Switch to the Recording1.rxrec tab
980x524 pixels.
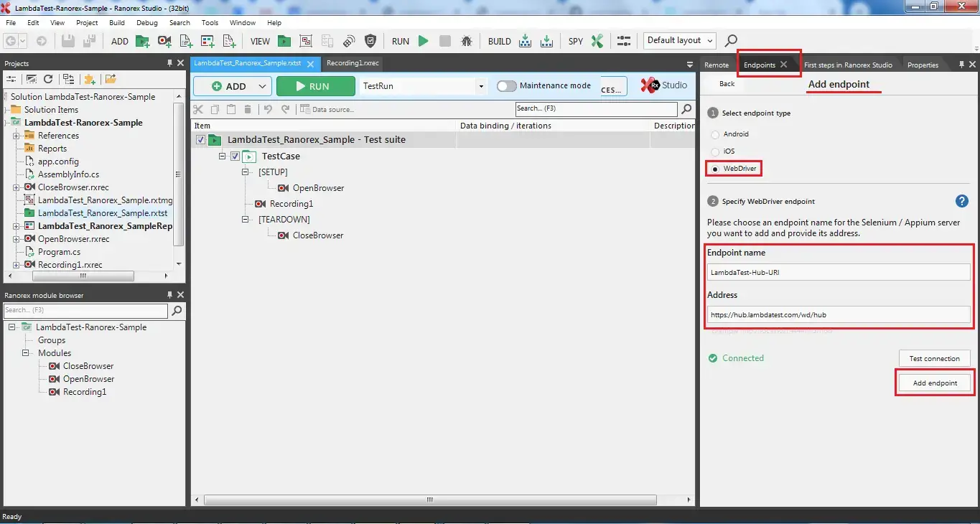353,63
